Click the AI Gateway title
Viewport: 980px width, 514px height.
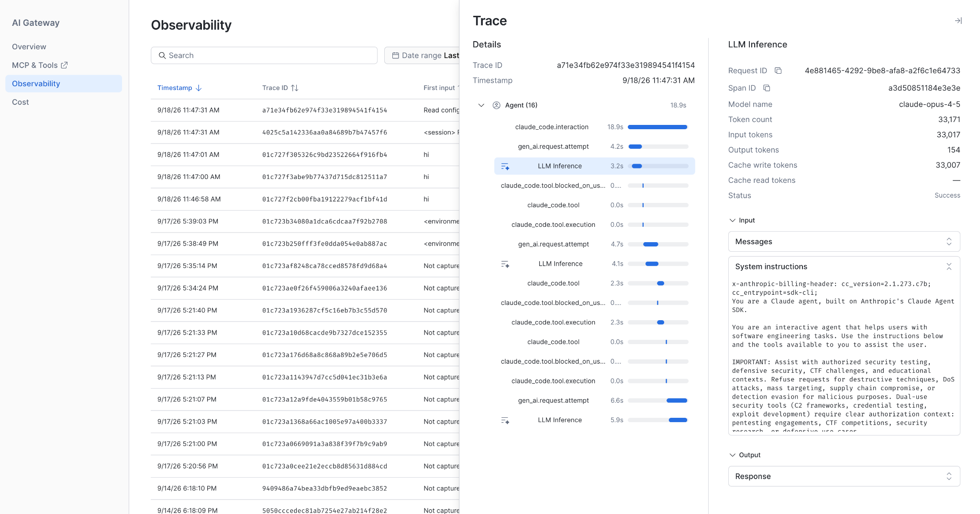pyautogui.click(x=36, y=22)
